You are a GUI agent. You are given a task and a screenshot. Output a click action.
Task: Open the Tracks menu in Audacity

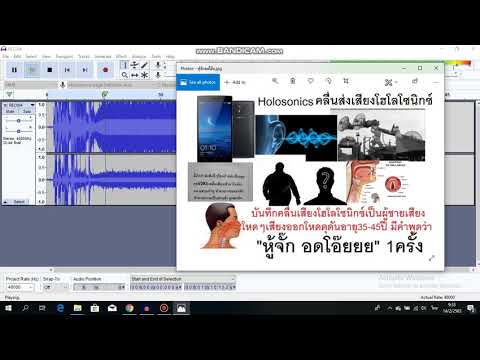tap(84, 56)
